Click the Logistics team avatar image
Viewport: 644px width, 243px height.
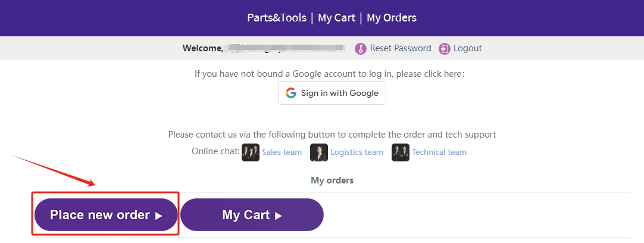tap(319, 152)
